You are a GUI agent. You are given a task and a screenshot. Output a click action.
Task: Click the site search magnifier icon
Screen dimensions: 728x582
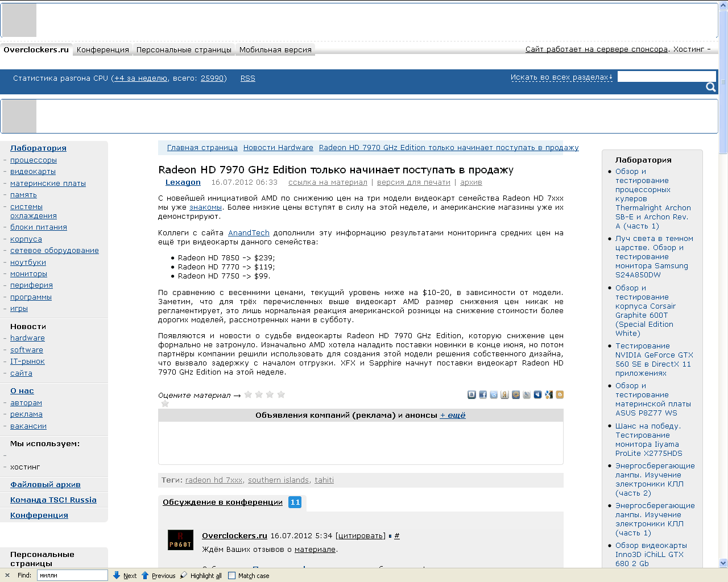(710, 87)
